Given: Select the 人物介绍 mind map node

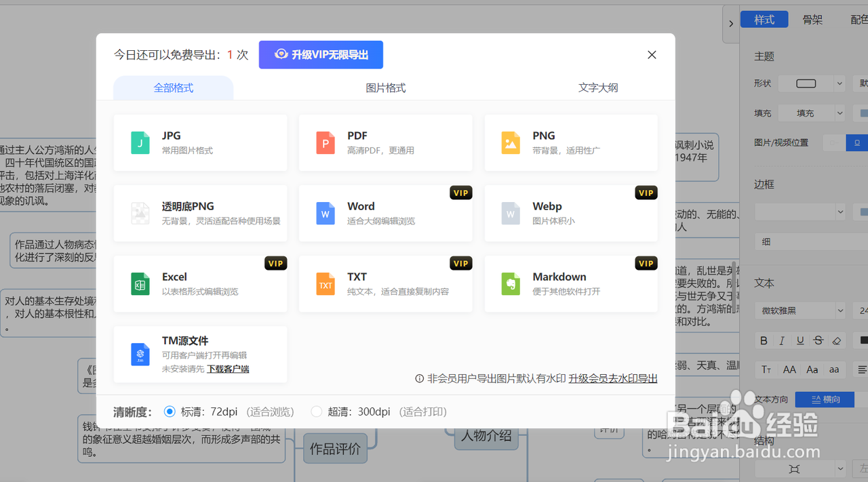Looking at the screenshot, I should [486, 435].
